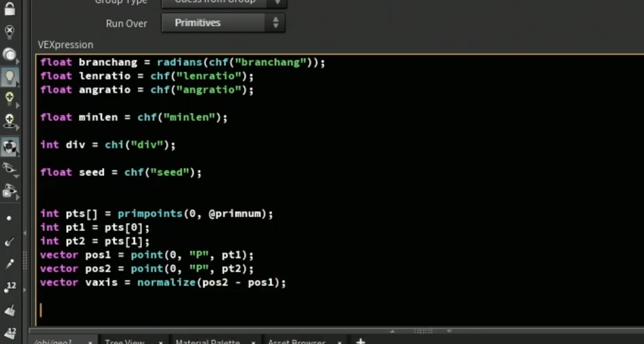Screen dimensions: 644x344
Task: Toggle the point normals display icon
Action: 10,242
